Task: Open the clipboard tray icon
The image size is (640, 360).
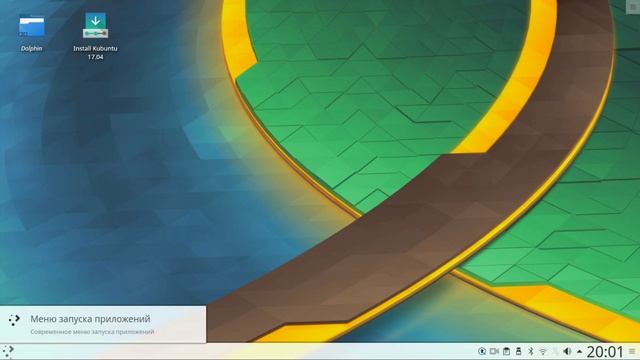Action: [x=507, y=351]
